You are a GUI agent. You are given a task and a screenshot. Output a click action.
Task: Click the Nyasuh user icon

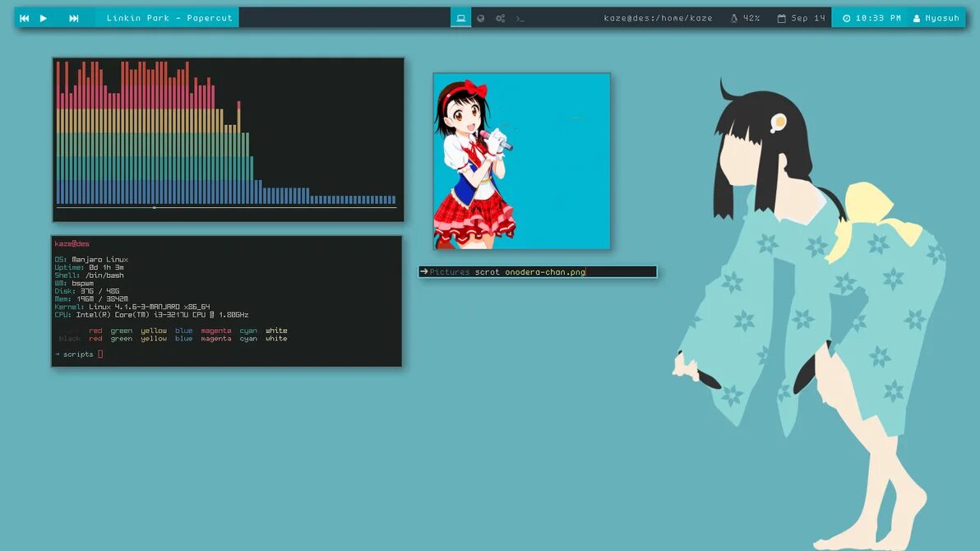coord(916,17)
